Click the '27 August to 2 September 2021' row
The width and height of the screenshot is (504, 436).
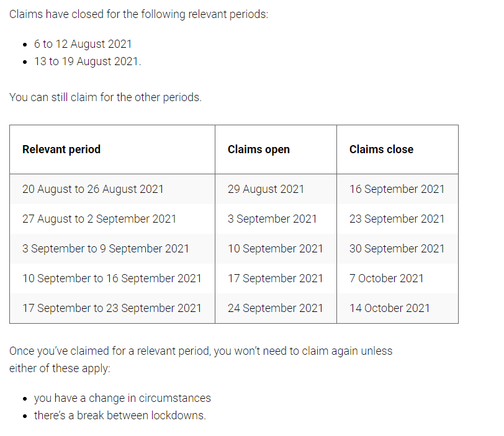click(234, 219)
